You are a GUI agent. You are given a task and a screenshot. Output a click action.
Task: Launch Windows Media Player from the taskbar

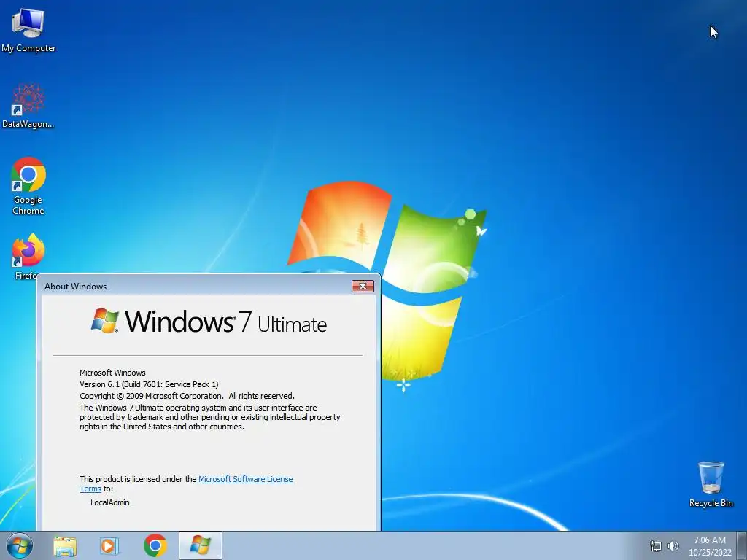click(x=109, y=546)
